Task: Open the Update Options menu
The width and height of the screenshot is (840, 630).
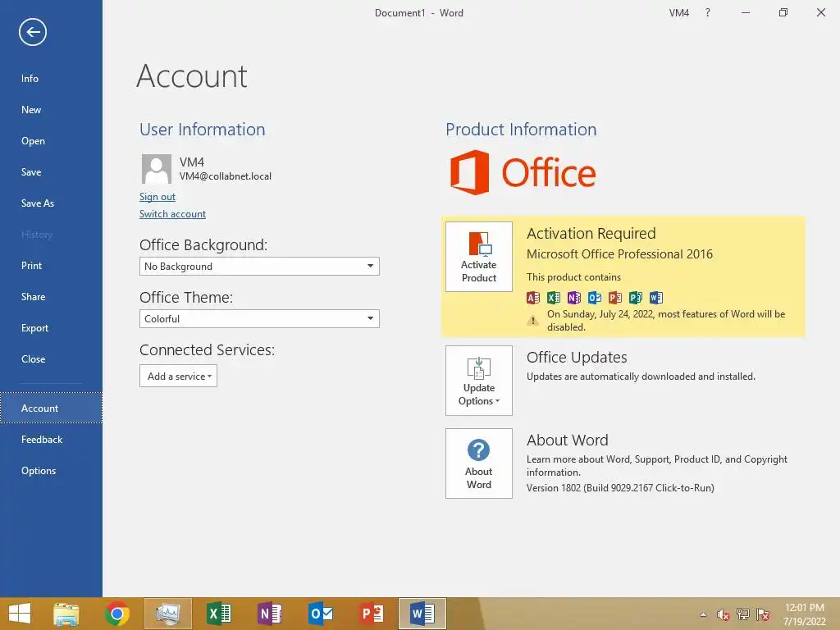Action: pyautogui.click(x=479, y=381)
